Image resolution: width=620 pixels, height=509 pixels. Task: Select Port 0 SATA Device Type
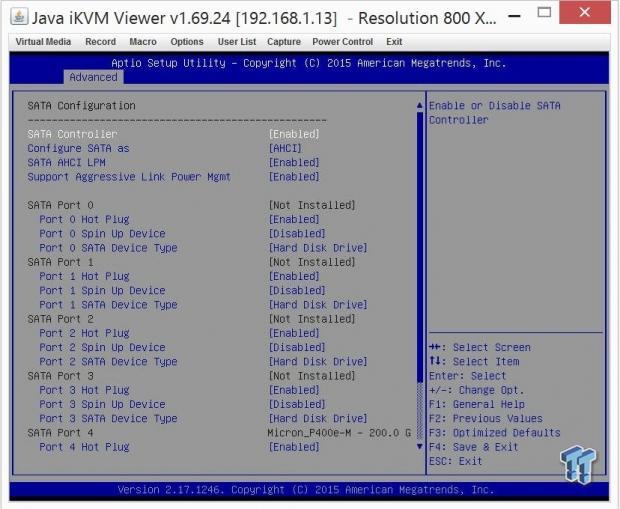pyautogui.click(x=108, y=248)
